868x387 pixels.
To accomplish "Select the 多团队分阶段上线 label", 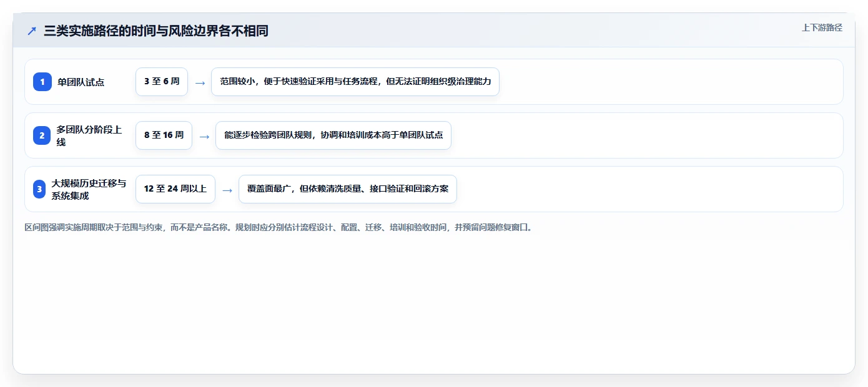I will pyautogui.click(x=89, y=135).
